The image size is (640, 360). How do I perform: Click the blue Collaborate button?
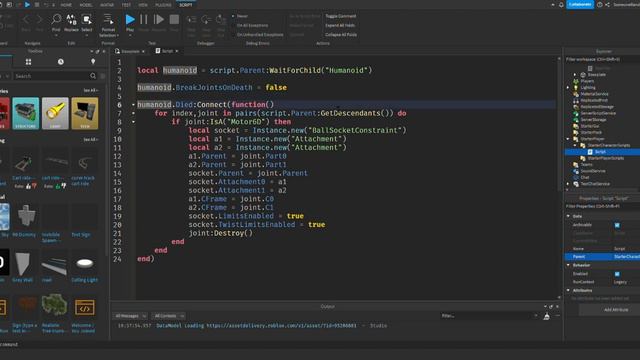click(580, 4)
